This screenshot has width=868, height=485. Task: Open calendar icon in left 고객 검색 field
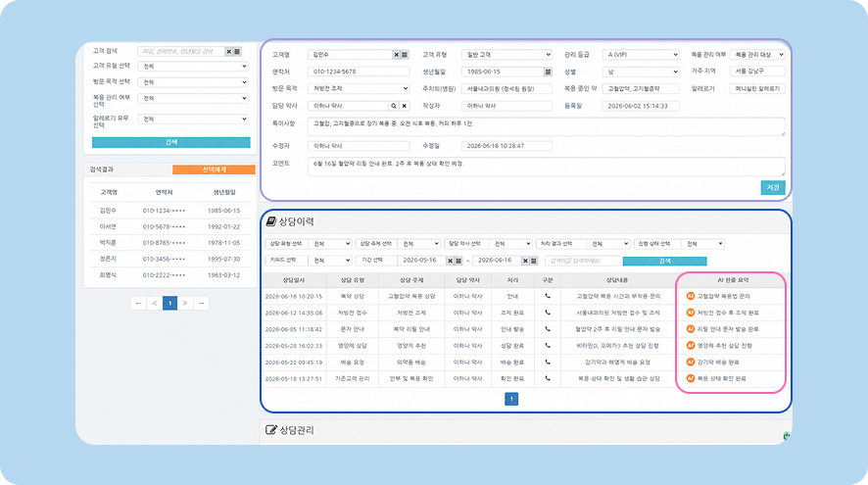pyautogui.click(x=237, y=52)
